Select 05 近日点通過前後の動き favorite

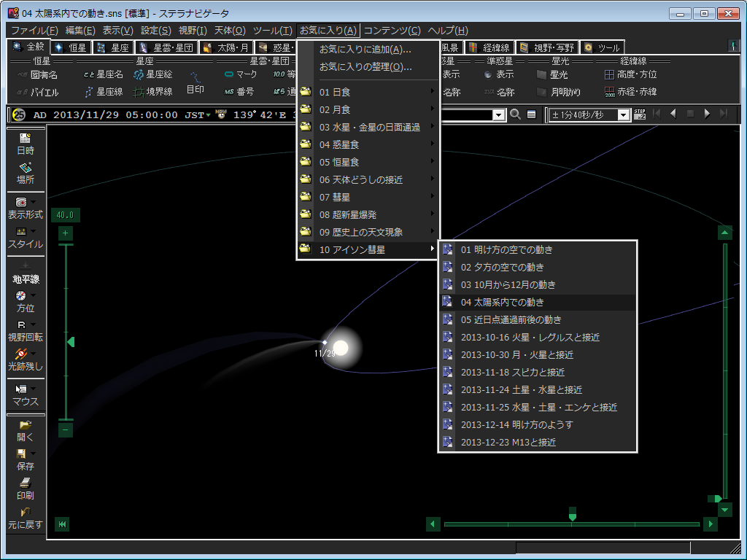pyautogui.click(x=538, y=319)
